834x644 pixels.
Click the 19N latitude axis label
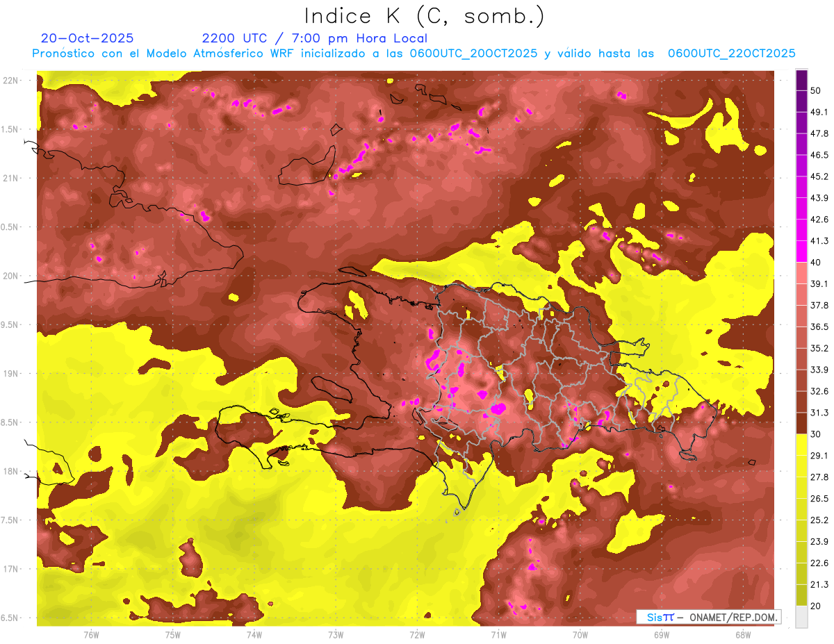(x=10, y=373)
